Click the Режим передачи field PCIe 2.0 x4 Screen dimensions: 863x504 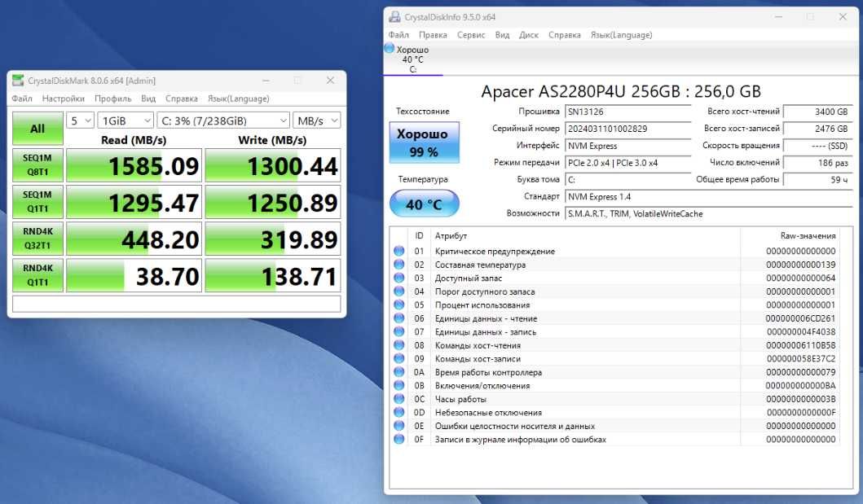628,163
